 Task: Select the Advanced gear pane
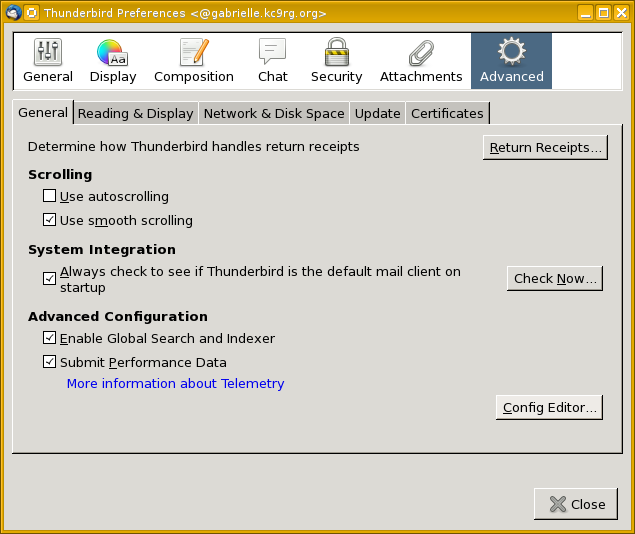(511, 61)
